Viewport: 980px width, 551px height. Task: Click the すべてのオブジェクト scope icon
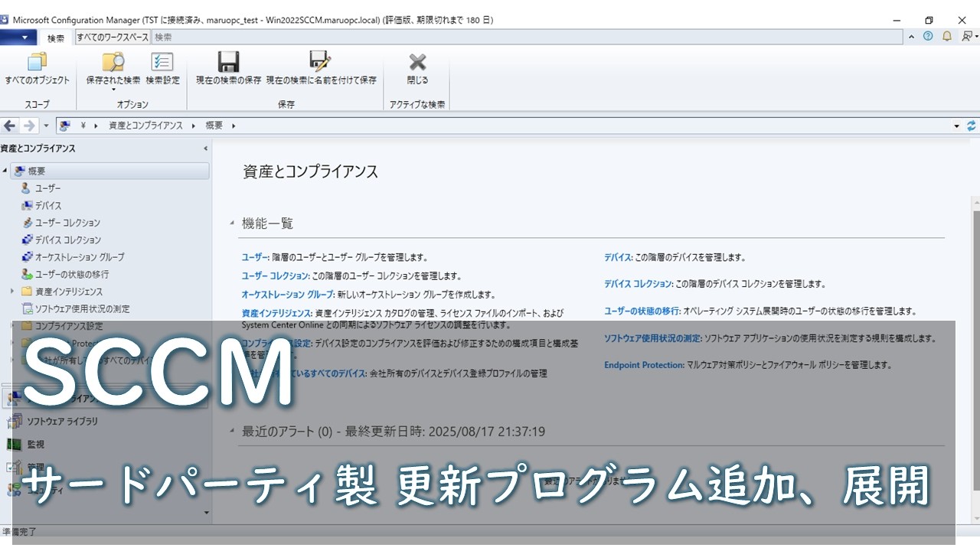(37, 63)
